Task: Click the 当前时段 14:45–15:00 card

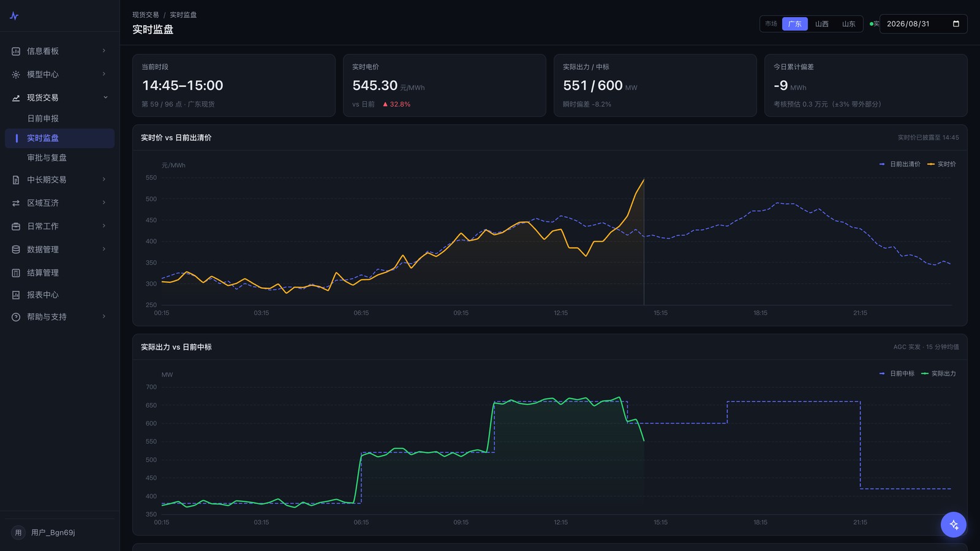Action: tap(234, 85)
